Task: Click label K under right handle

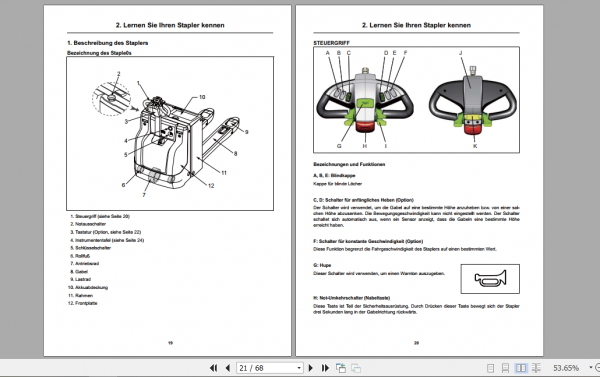Action: point(475,146)
